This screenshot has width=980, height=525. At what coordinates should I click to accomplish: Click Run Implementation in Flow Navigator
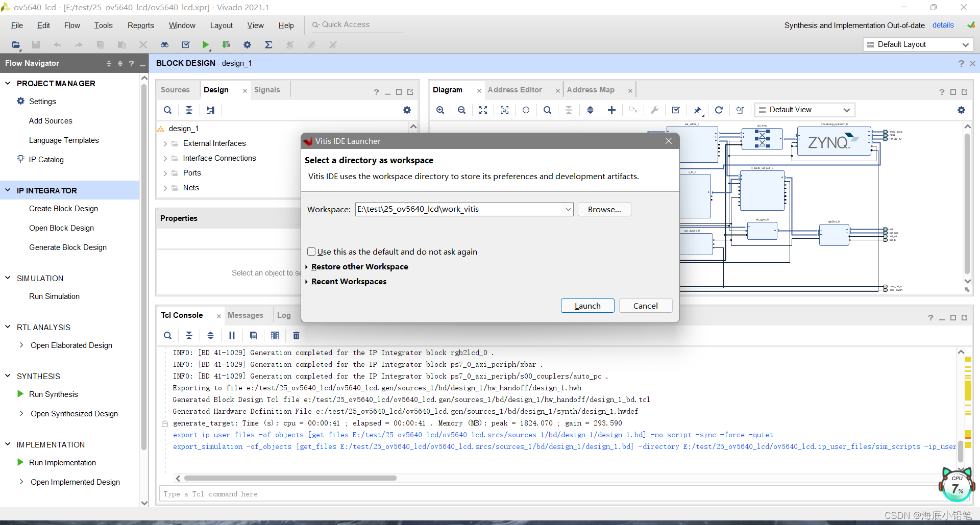pyautogui.click(x=62, y=463)
